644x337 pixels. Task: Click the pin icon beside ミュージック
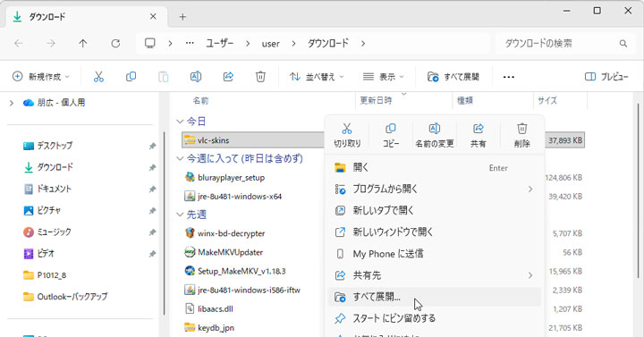coord(152,232)
